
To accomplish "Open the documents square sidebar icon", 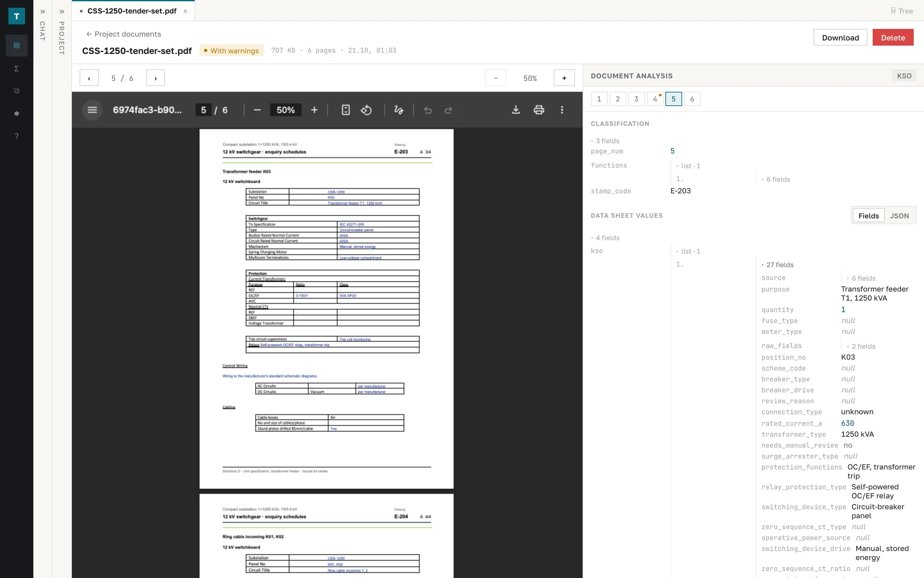I will pos(17,45).
